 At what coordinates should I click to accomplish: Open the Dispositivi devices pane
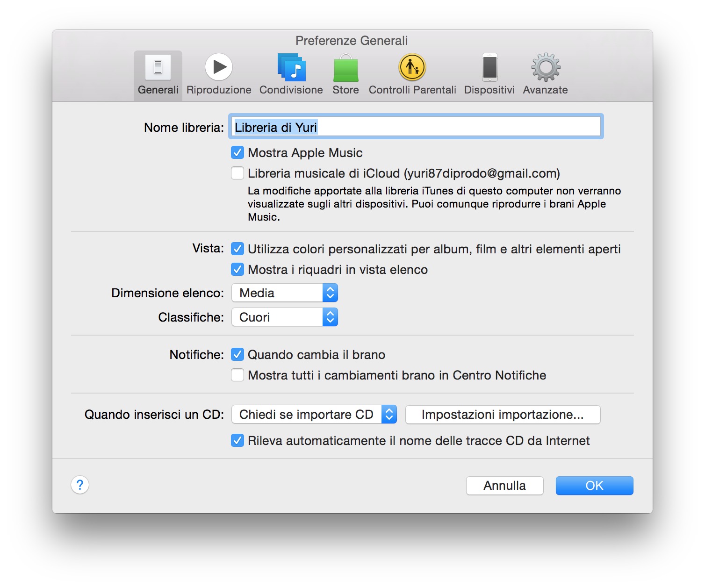pyautogui.click(x=489, y=75)
